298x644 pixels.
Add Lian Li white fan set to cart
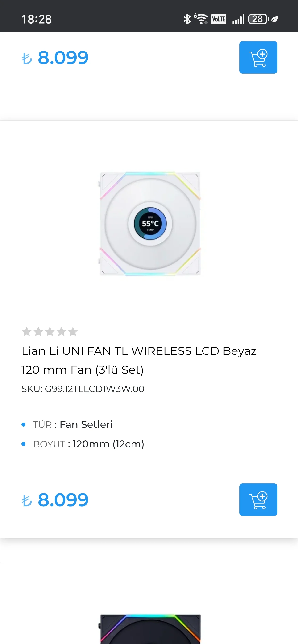(x=258, y=499)
